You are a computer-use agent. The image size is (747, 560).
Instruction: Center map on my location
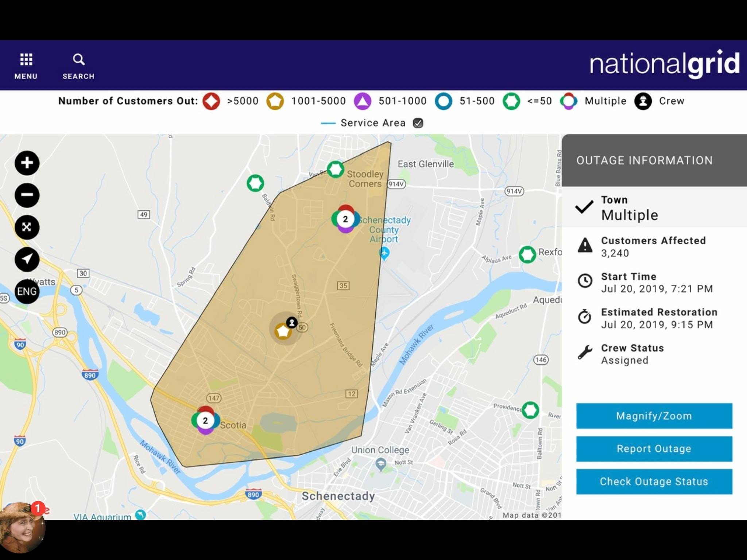pyautogui.click(x=27, y=259)
